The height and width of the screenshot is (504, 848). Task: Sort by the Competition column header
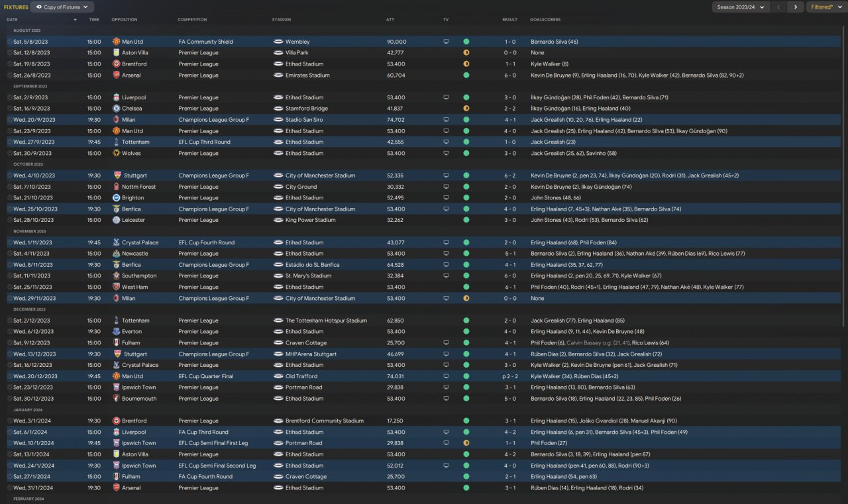[x=192, y=19]
